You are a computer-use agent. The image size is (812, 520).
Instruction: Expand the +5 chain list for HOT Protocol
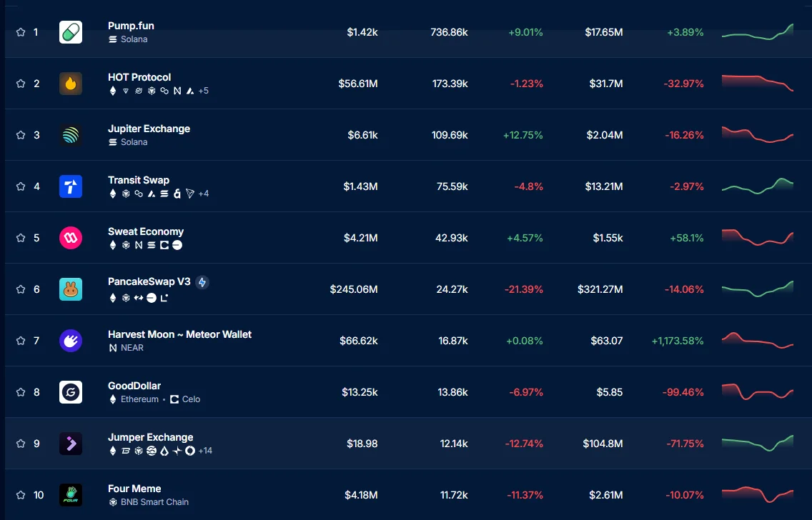pos(204,91)
